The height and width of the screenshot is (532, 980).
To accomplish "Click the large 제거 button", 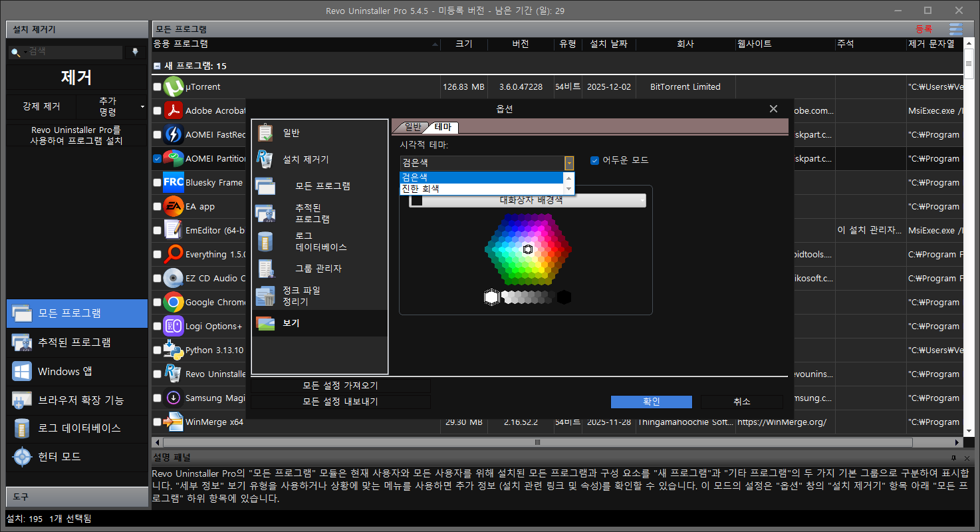I will pos(77,77).
